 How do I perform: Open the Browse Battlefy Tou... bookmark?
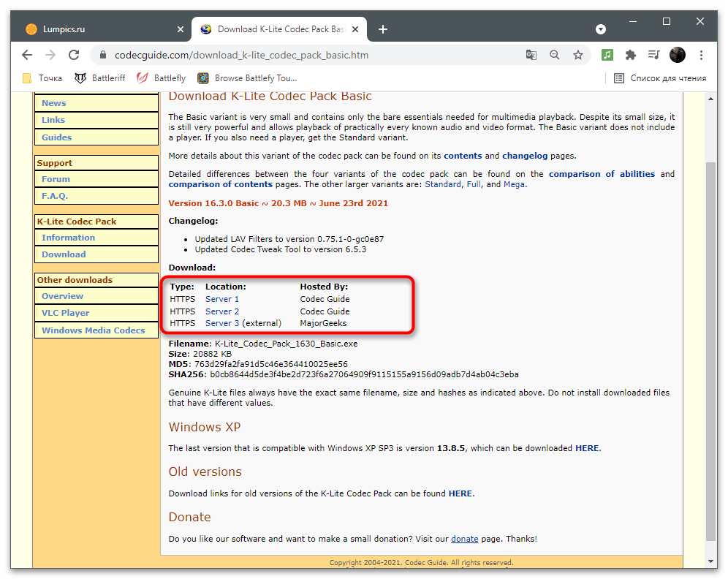coord(247,78)
